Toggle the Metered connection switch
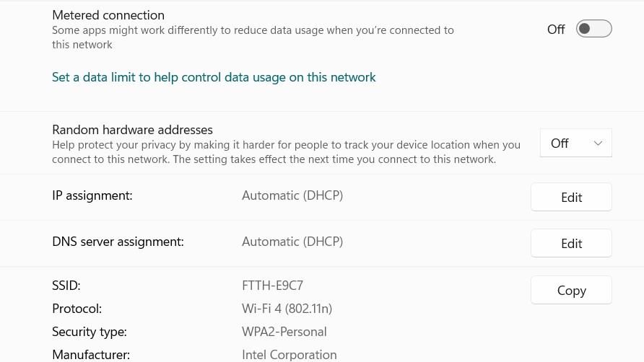 point(593,29)
